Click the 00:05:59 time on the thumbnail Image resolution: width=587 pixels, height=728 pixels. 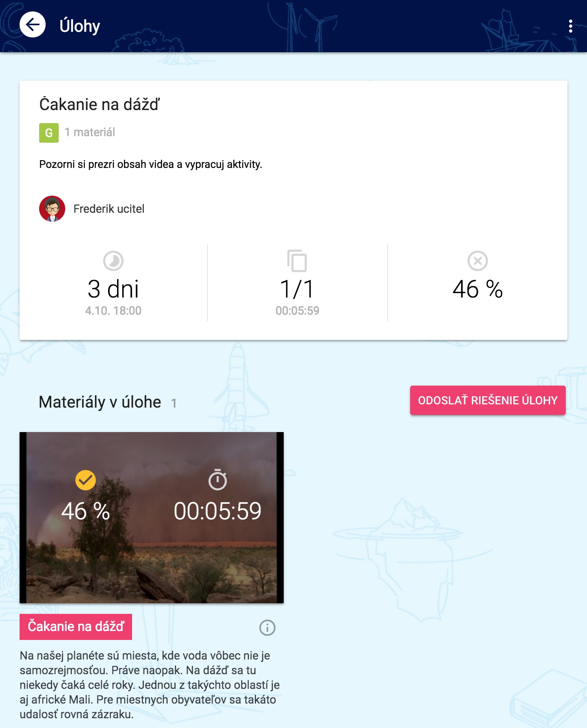click(218, 511)
